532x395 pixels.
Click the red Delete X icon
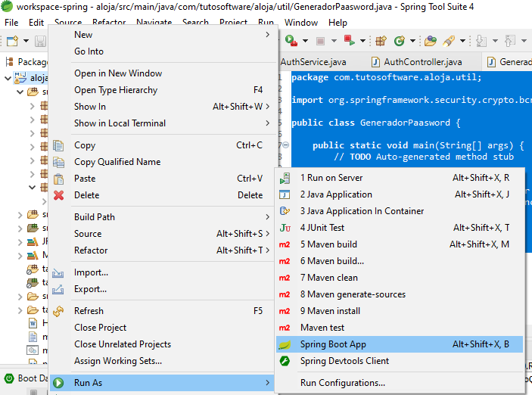click(58, 195)
